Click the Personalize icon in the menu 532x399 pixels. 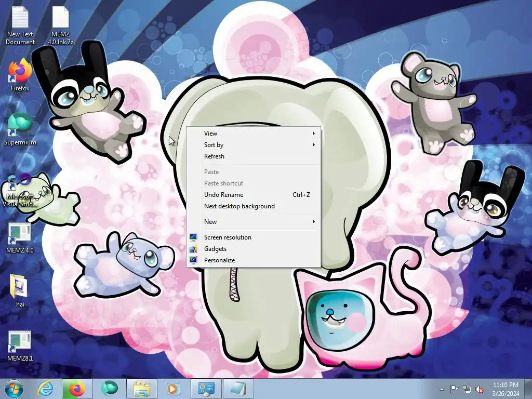pyautogui.click(x=193, y=260)
